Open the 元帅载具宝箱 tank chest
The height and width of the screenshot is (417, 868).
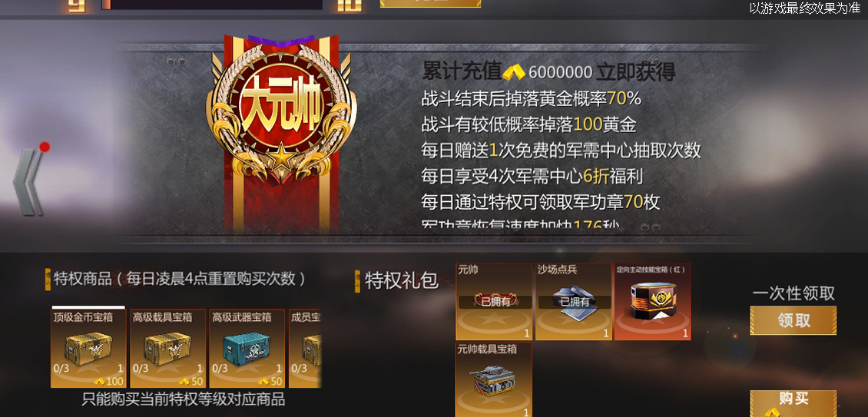coord(494,380)
